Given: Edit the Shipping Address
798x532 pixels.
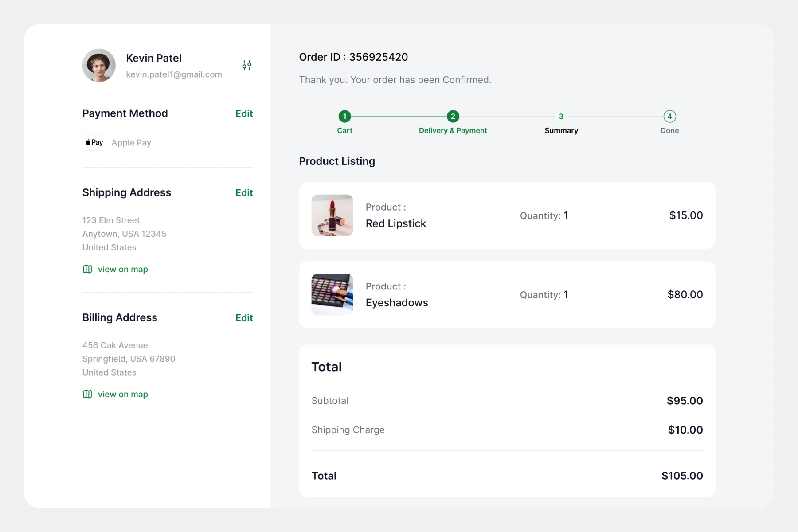Looking at the screenshot, I should (x=244, y=193).
